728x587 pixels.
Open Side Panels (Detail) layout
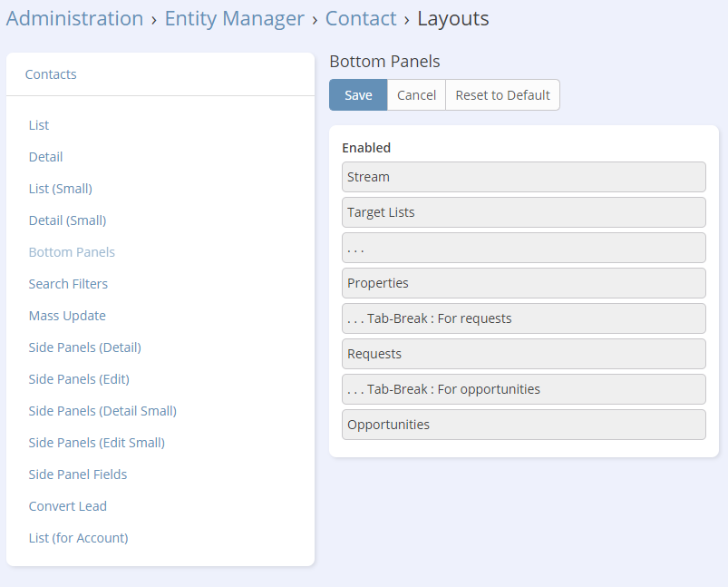pos(85,347)
